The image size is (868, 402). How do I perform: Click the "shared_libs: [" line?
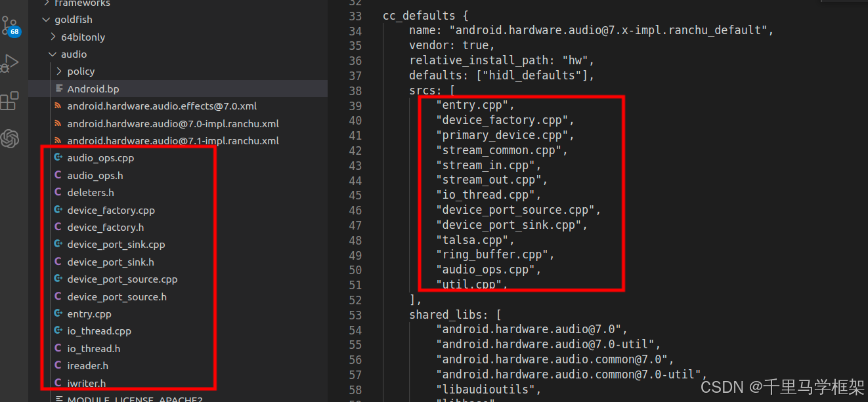coord(456,315)
